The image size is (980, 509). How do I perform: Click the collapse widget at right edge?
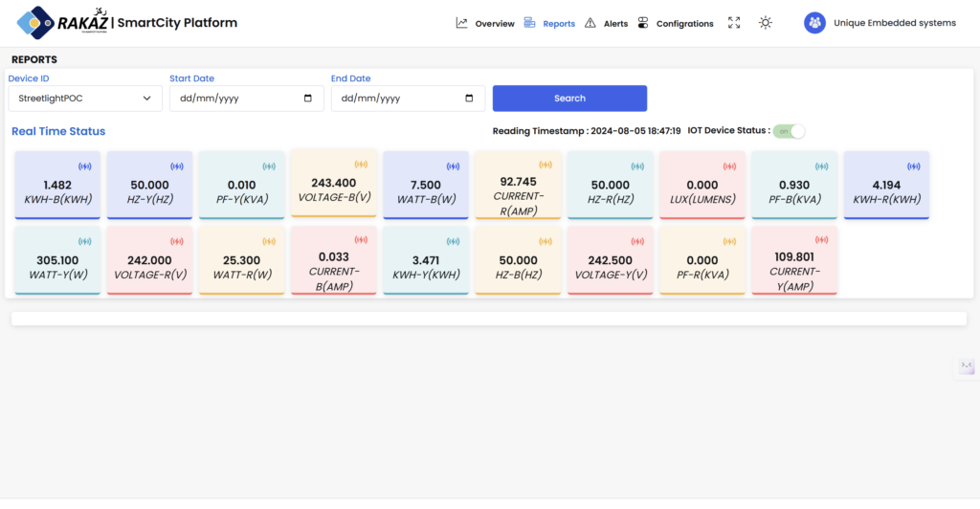point(967,366)
